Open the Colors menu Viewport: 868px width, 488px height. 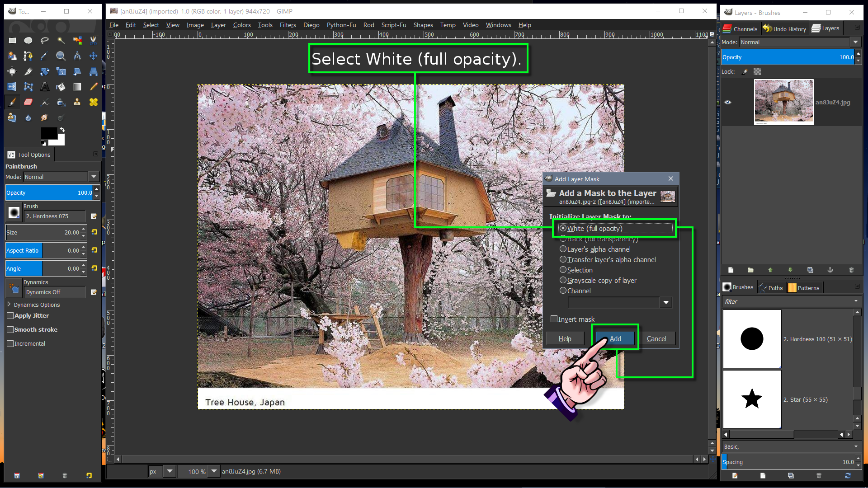click(x=242, y=25)
